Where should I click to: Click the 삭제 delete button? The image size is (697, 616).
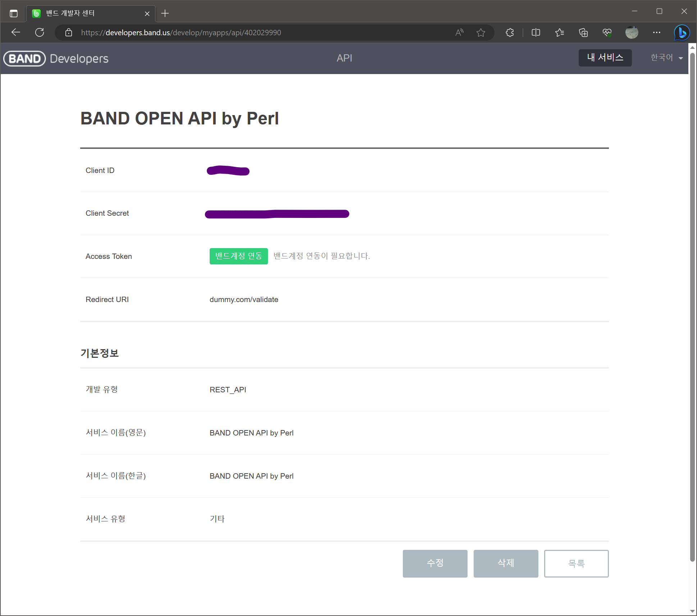(506, 563)
